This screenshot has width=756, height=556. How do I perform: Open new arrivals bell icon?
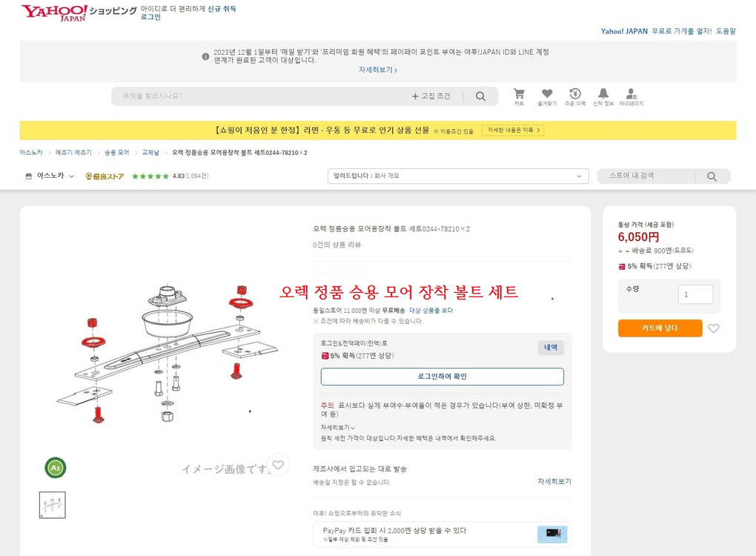603,96
